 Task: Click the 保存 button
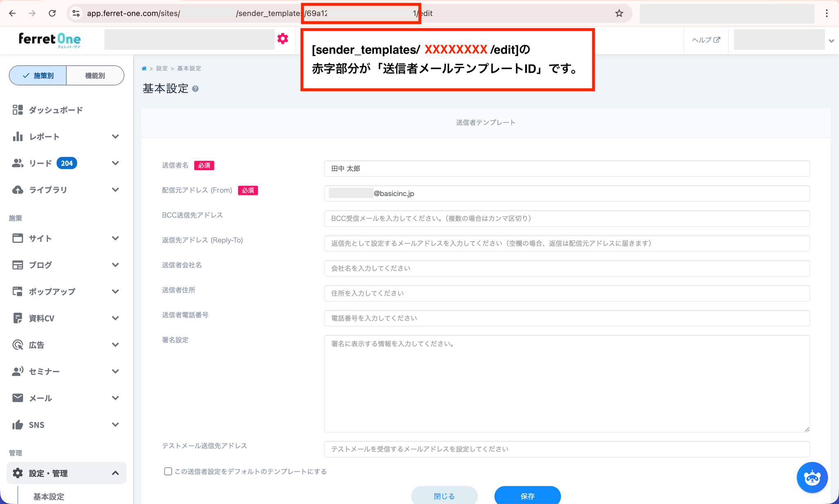click(x=527, y=496)
